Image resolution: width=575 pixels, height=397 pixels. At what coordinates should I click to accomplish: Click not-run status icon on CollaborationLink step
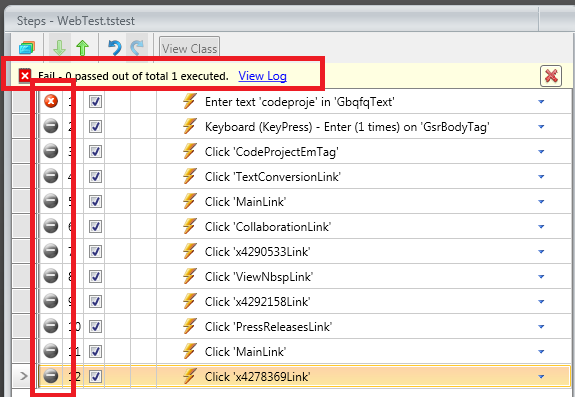coord(51,226)
